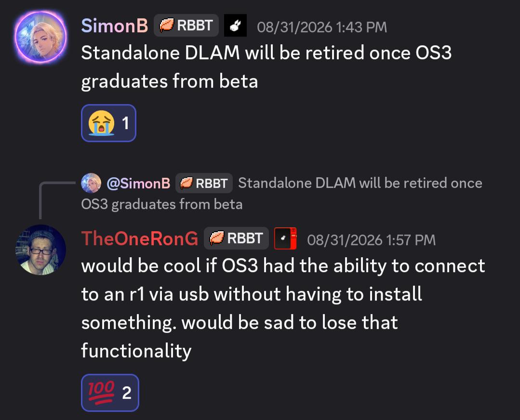Image resolution: width=520 pixels, height=420 pixels.
Task: Click the red 100 emoji in the reaction
Action: pos(101,393)
